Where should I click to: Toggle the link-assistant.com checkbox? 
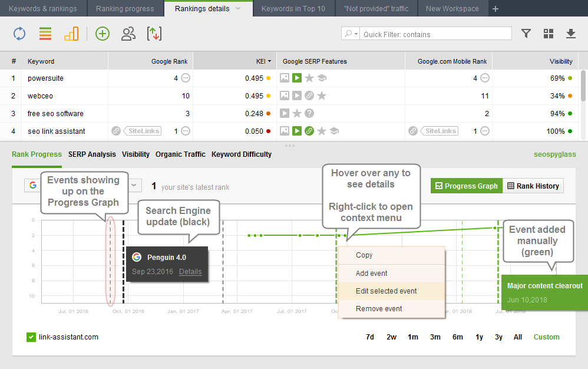point(31,337)
